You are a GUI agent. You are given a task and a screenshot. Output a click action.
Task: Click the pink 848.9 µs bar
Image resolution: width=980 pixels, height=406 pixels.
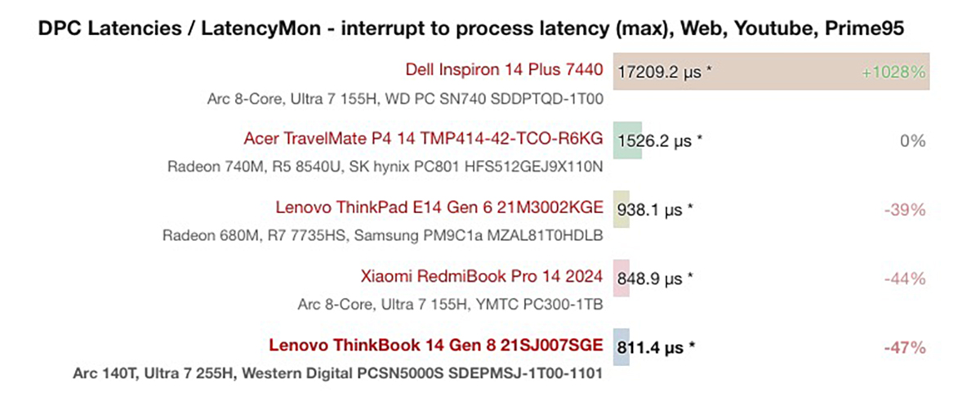point(621,279)
